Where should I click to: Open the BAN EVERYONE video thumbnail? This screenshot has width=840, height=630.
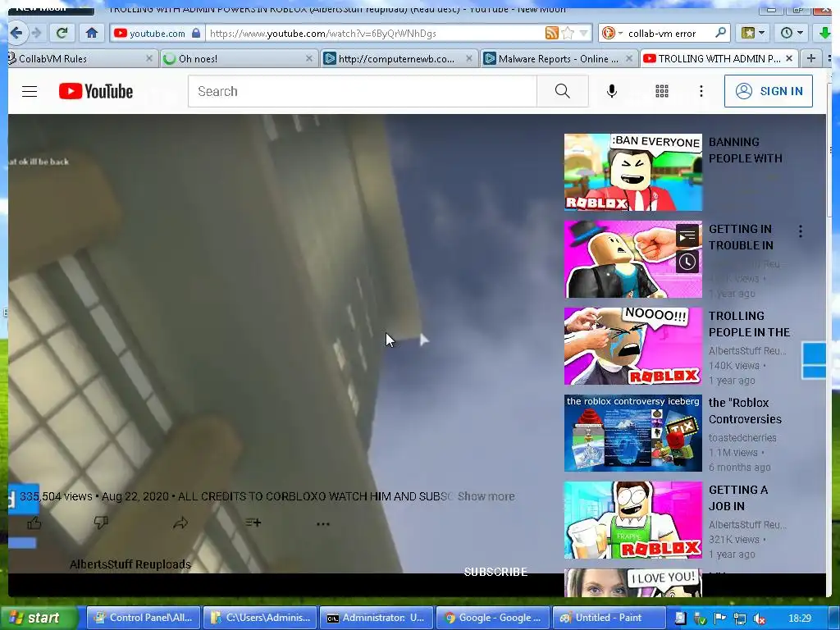632,172
